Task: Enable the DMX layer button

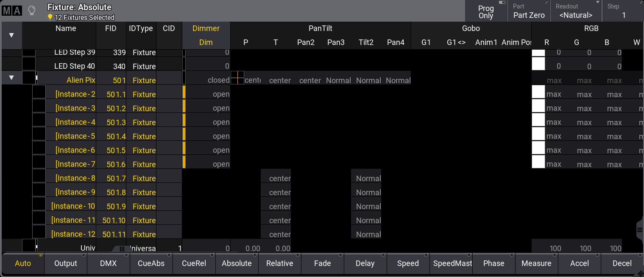Action: (108, 263)
